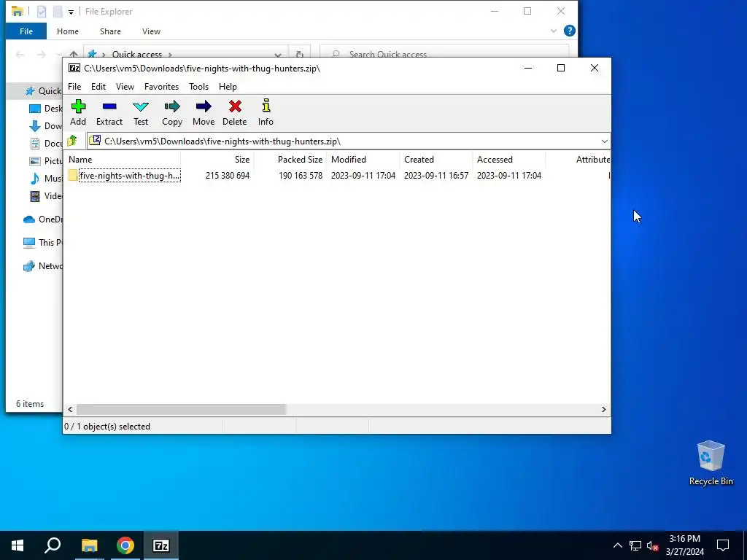Expand the File Explorer ribbon chevron

pyautogui.click(x=554, y=31)
